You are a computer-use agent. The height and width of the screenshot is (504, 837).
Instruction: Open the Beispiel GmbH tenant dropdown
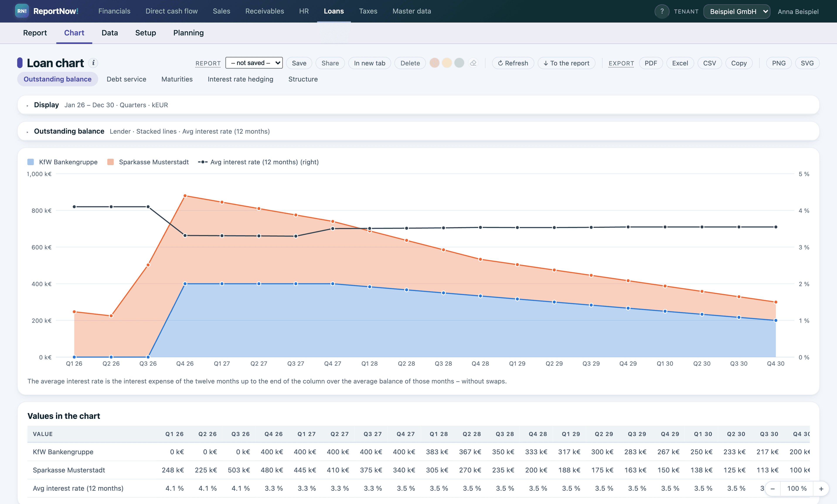[737, 12]
